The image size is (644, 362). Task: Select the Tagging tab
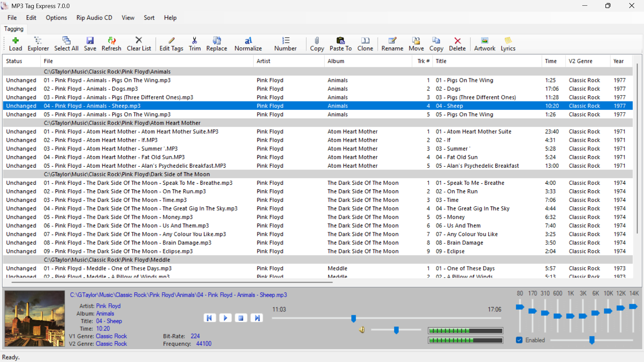coord(14,29)
